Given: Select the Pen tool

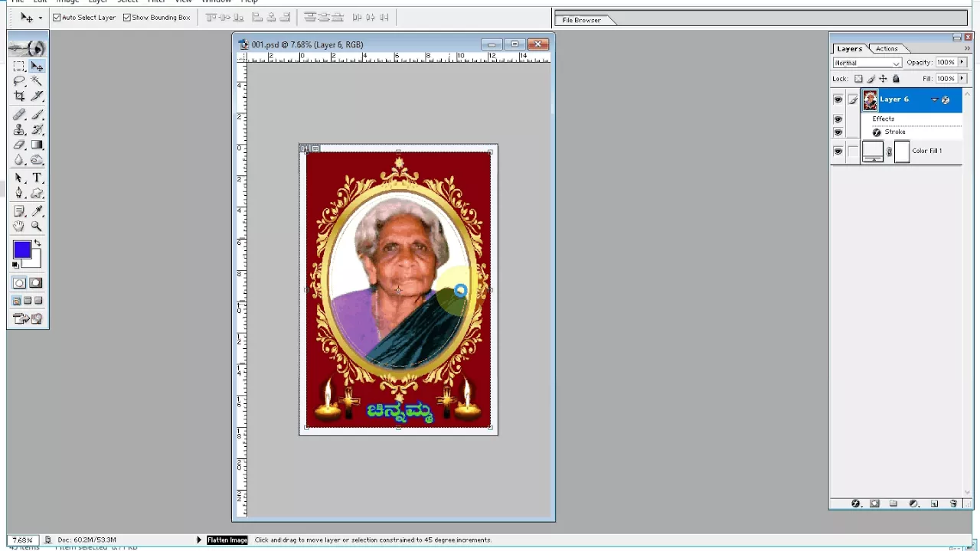Looking at the screenshot, I should coord(19,193).
